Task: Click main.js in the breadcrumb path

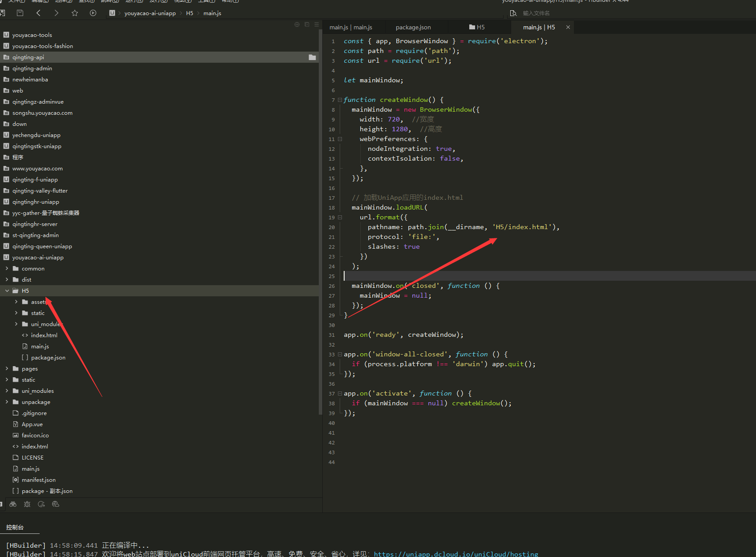Action: click(212, 13)
